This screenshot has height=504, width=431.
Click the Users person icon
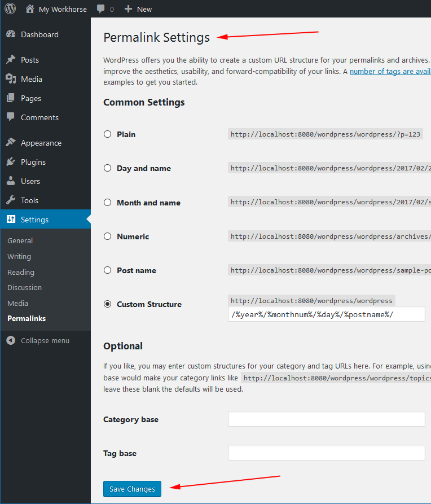point(11,181)
